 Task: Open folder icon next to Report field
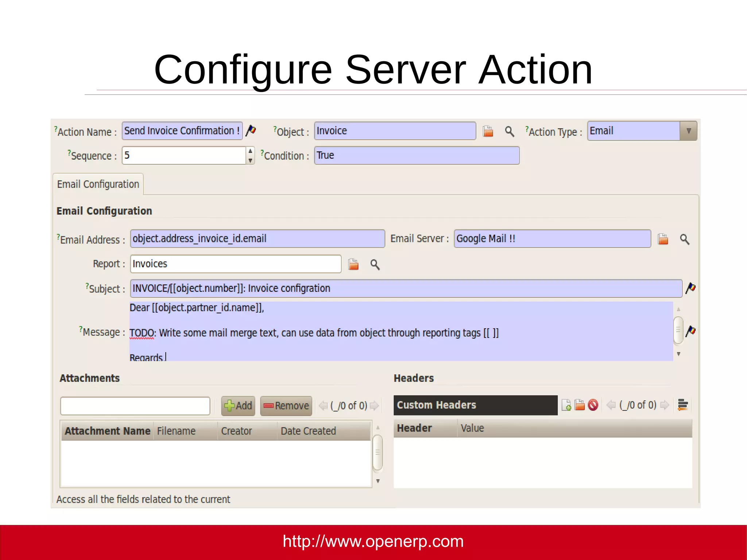point(353,264)
